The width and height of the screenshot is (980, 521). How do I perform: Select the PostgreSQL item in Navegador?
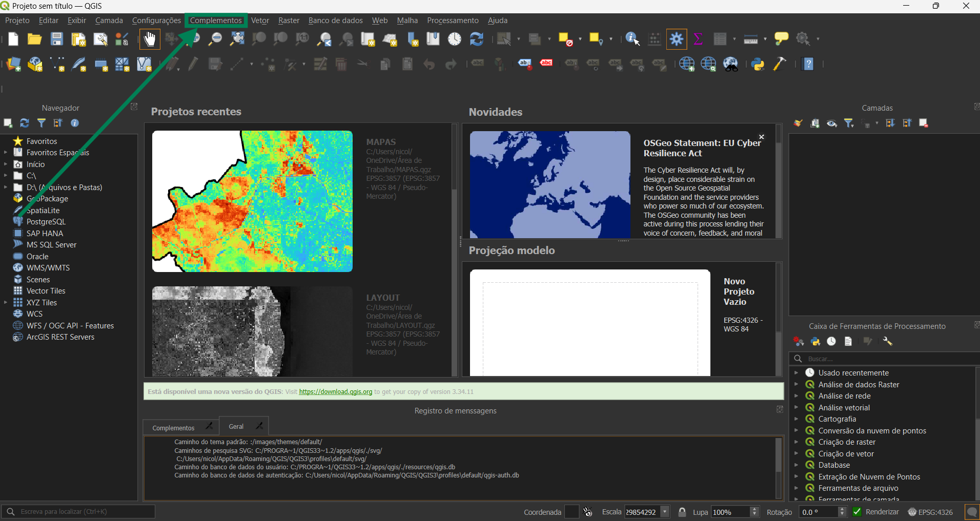click(x=46, y=222)
